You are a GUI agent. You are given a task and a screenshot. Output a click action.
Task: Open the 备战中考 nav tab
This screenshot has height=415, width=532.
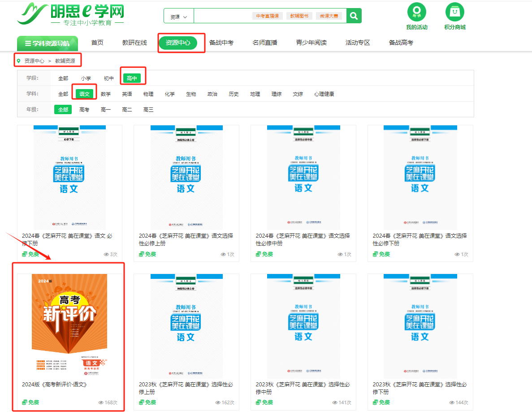[x=221, y=43]
